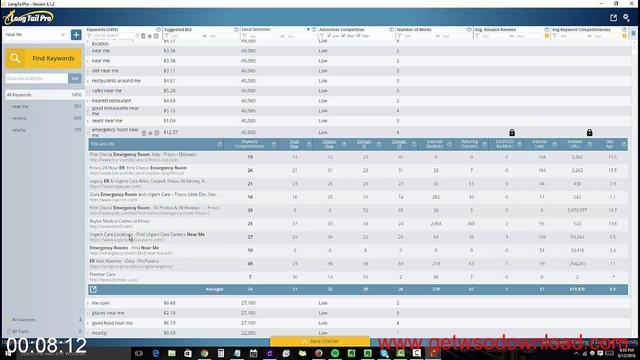The width and height of the screenshot is (640, 360).
Task: Click yellow icon in Avg Keyword Competitiveness filter
Action: (x=624, y=36)
